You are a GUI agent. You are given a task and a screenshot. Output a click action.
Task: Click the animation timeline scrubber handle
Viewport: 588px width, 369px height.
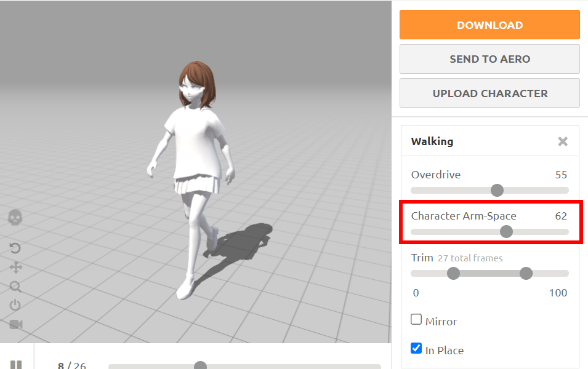point(200,366)
